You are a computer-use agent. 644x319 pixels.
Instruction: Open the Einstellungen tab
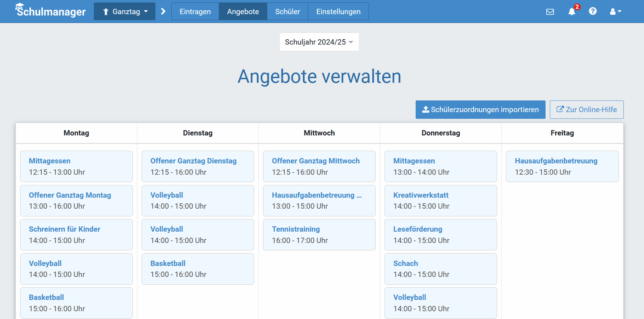(338, 11)
